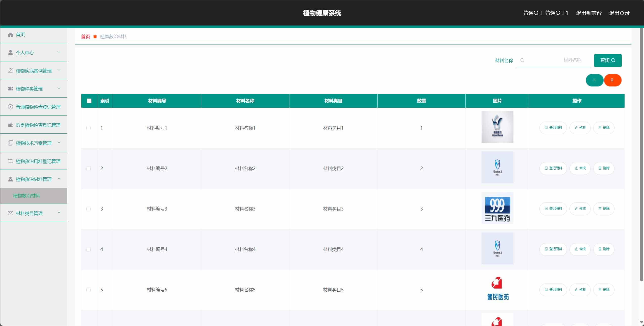644x326 pixels.
Task: Click 删除 for 材料名称4 row
Action: [604, 249]
